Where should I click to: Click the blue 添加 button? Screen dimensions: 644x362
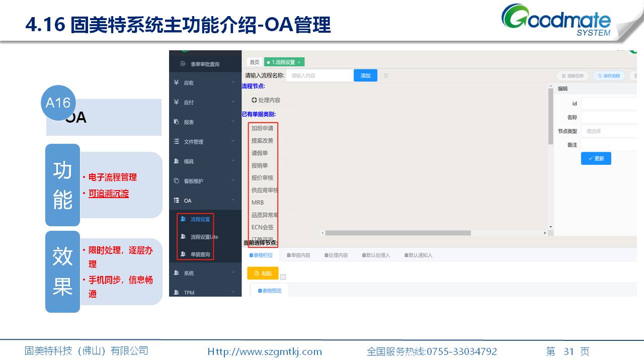365,76
